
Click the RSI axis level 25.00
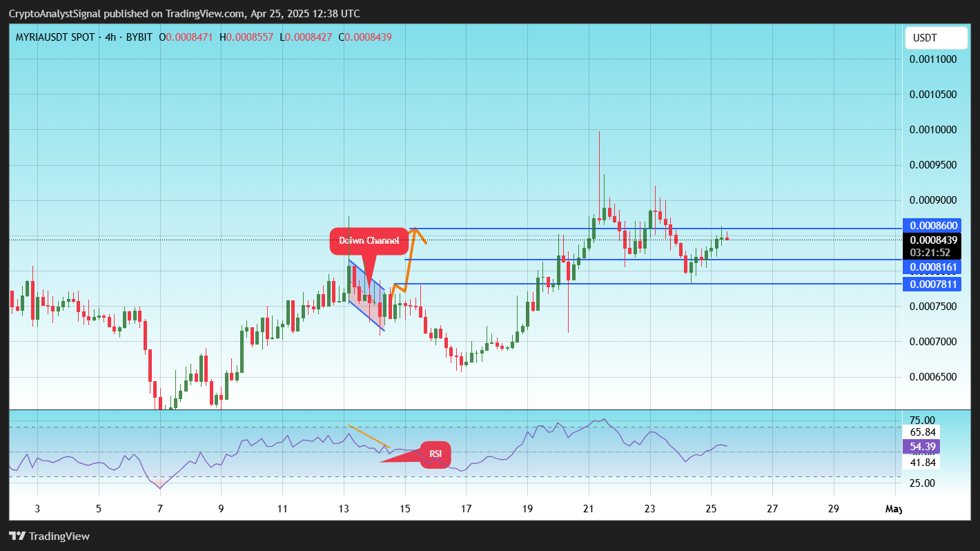[923, 483]
